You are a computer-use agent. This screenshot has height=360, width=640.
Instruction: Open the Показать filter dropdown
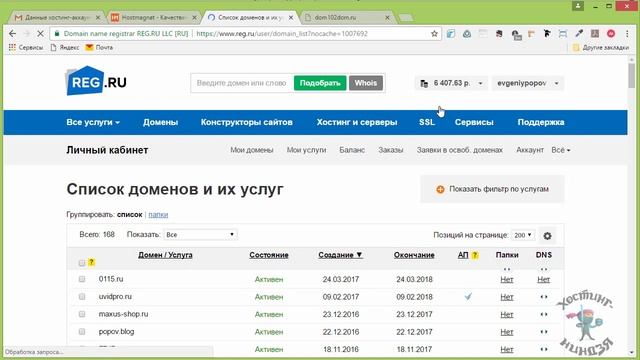point(200,235)
